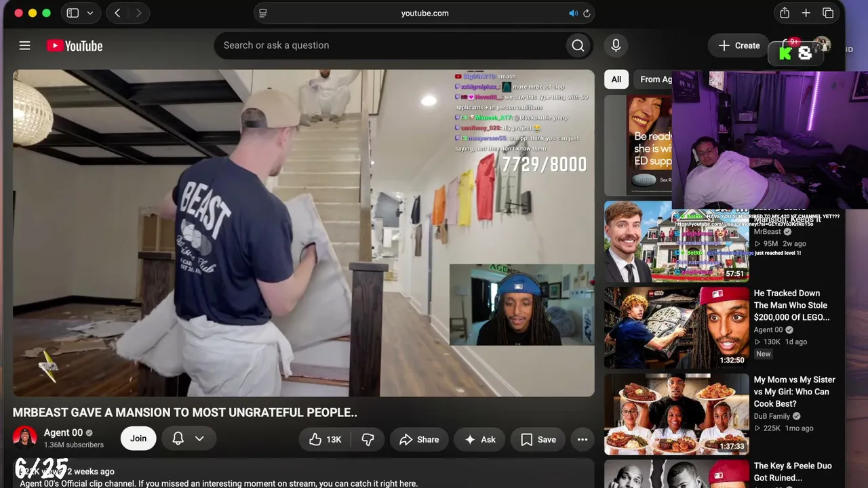Click the page icon in the address bar
Image resolution: width=868 pixels, height=488 pixels.
(x=263, y=13)
